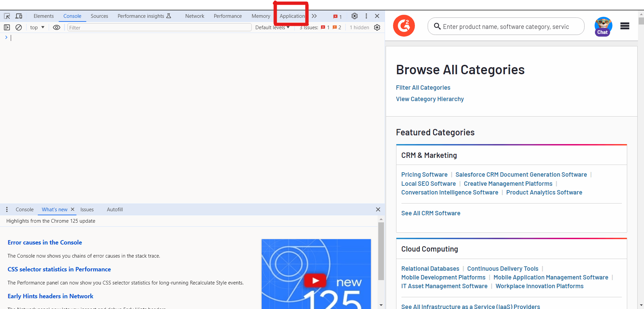Toggle device toolbar icon
This screenshot has width=644, height=309.
[19, 16]
